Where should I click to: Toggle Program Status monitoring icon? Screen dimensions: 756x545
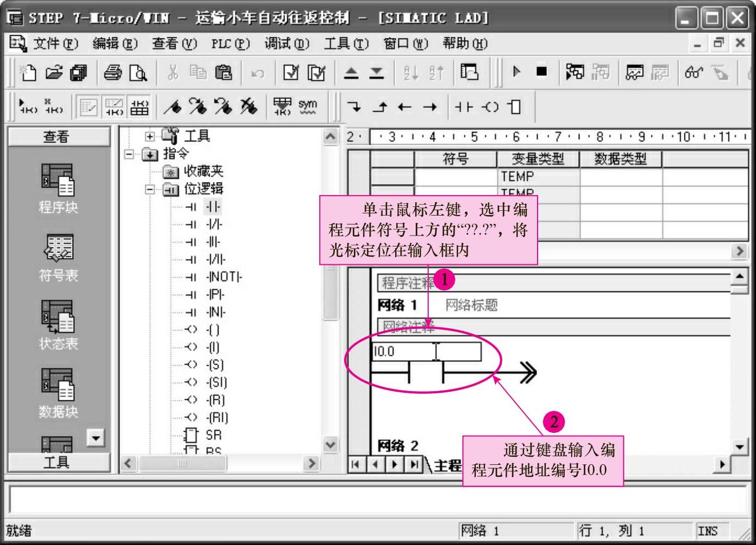click(x=574, y=72)
